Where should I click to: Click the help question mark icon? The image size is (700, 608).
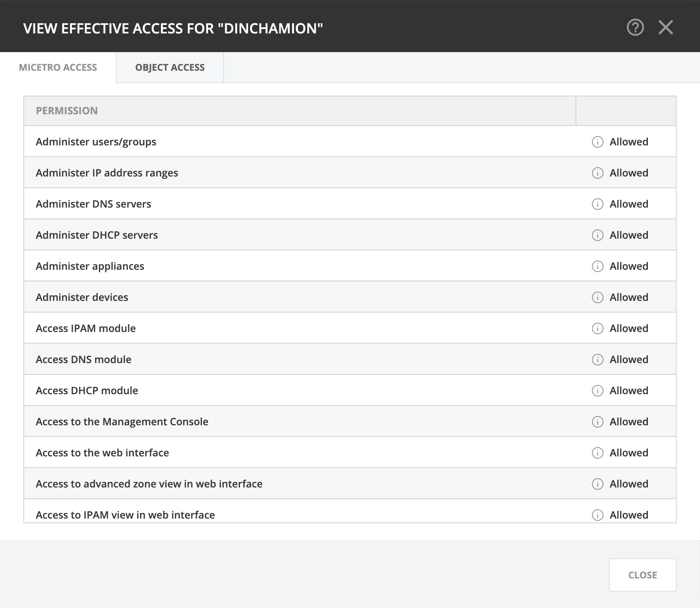[x=635, y=28]
